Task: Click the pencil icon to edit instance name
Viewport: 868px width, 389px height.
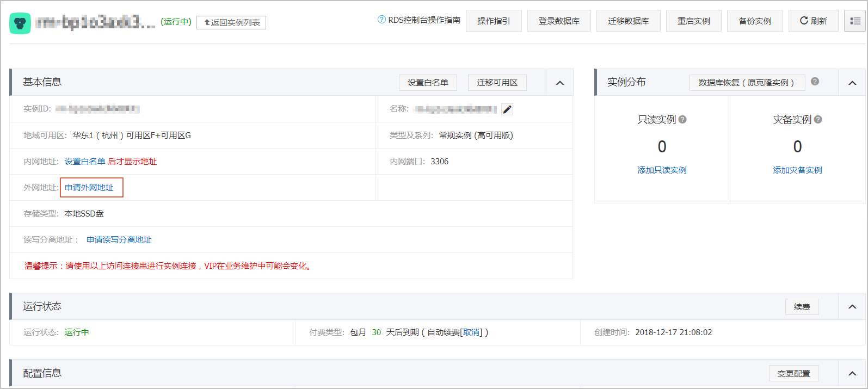Action: pyautogui.click(x=507, y=109)
